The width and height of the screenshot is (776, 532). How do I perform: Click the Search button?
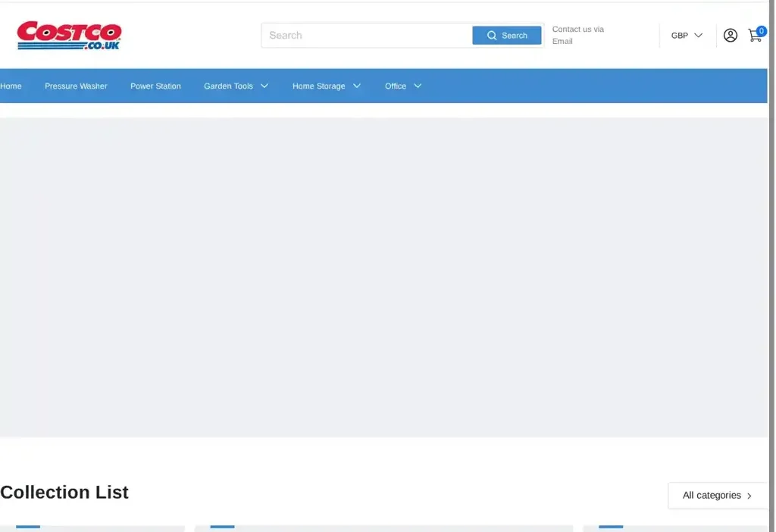click(506, 35)
